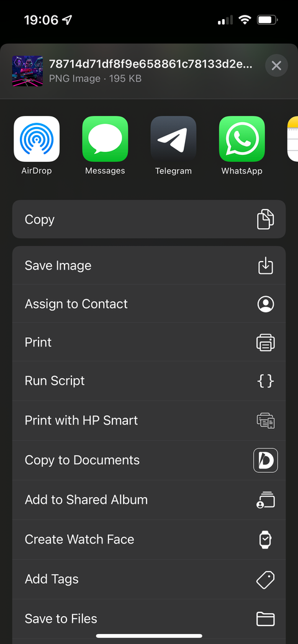Tap the Documents app D icon

pos(266,460)
